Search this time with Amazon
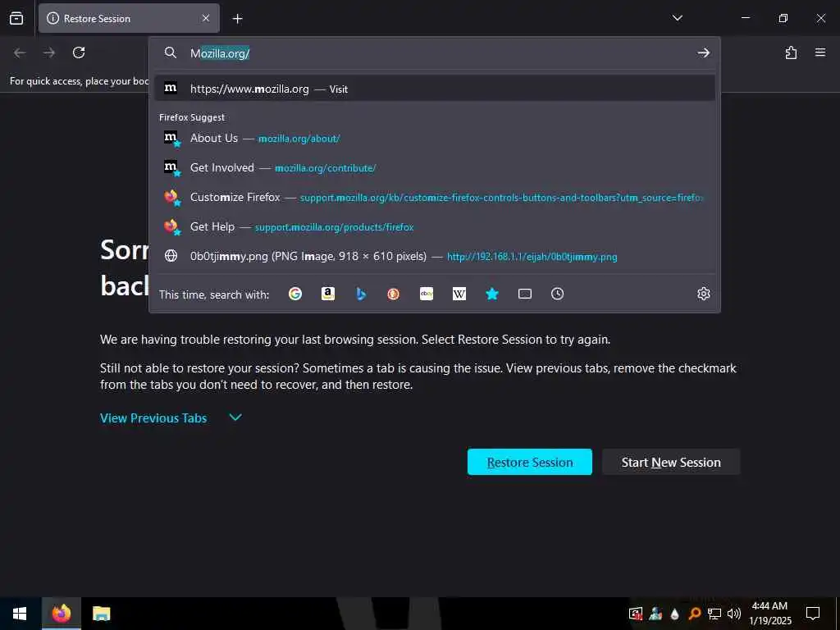The width and height of the screenshot is (840, 630). pyautogui.click(x=328, y=294)
